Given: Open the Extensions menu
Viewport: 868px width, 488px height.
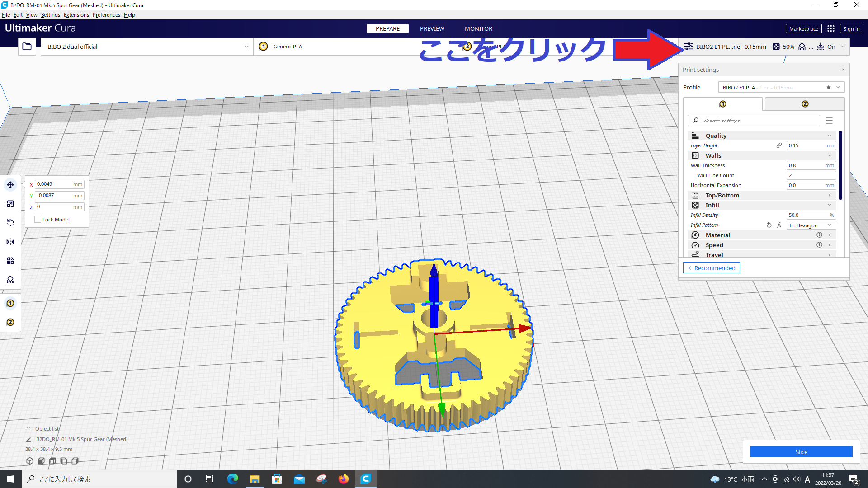Looking at the screenshot, I should click(x=76, y=15).
